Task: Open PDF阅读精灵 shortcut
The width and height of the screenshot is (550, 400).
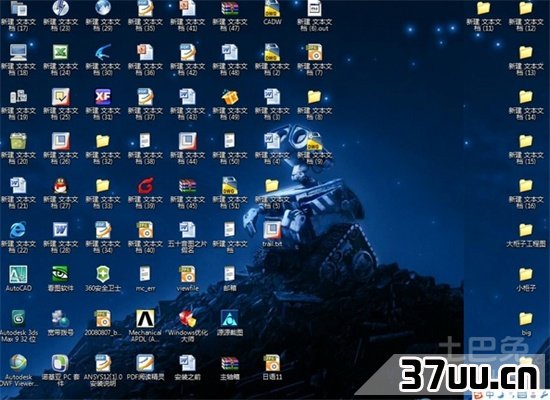Action: pos(145,363)
